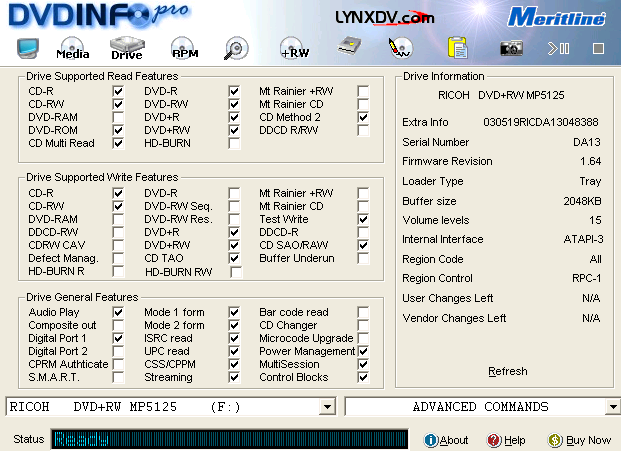Viewport: 621px width, 451px height.
Task: Open the drive selection dropdown arrow
Action: coord(327,407)
